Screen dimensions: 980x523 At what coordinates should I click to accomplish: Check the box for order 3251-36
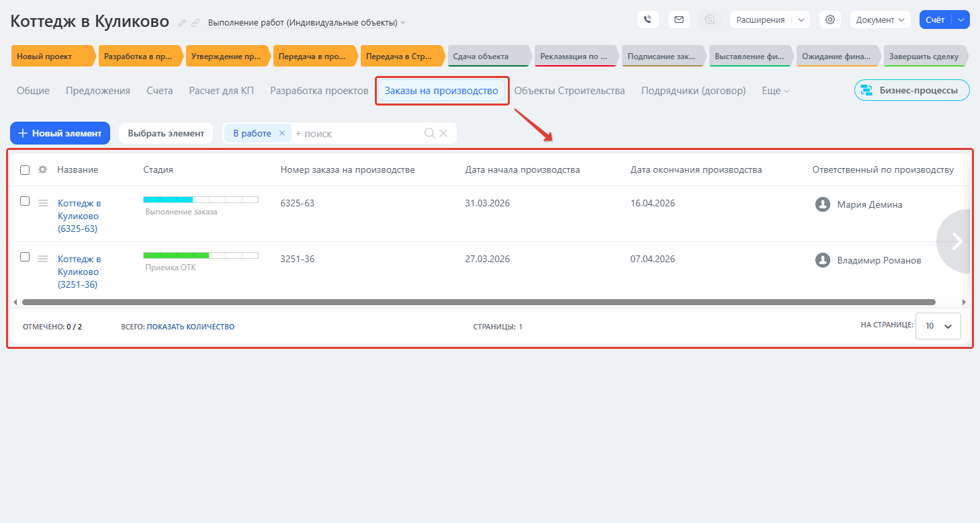pos(25,257)
